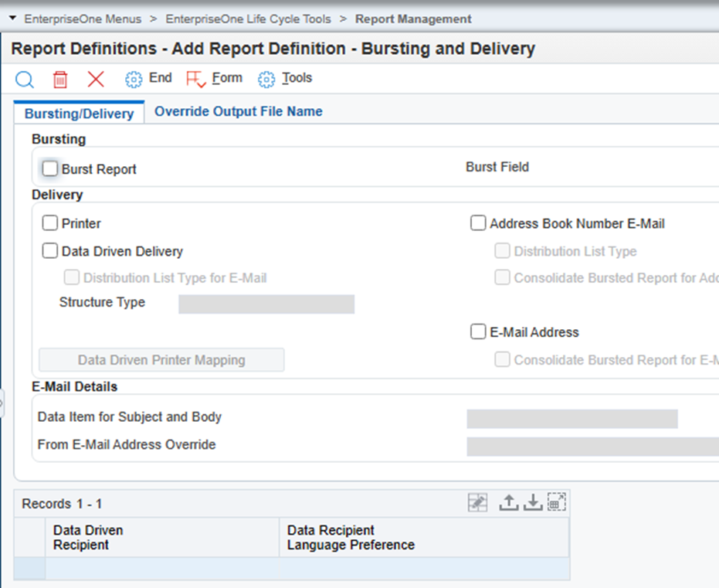Open the Form menu
Image resolution: width=719 pixels, height=588 pixels.
(227, 78)
